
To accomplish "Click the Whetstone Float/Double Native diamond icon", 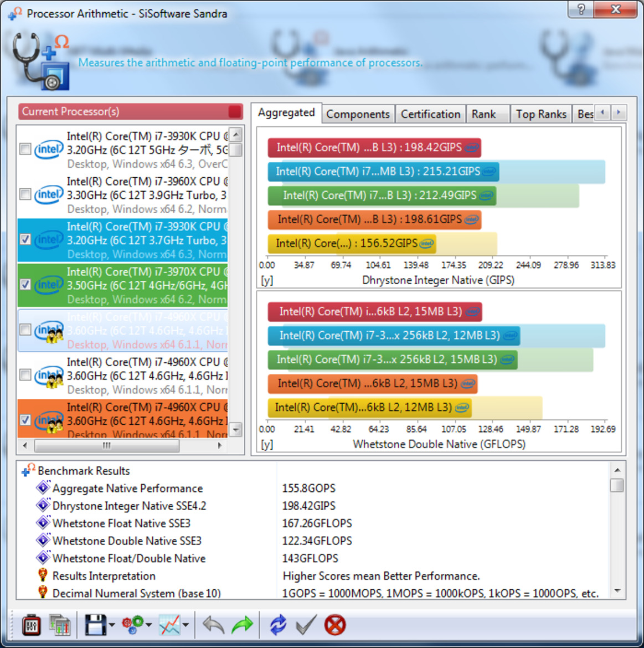I will click(x=43, y=558).
